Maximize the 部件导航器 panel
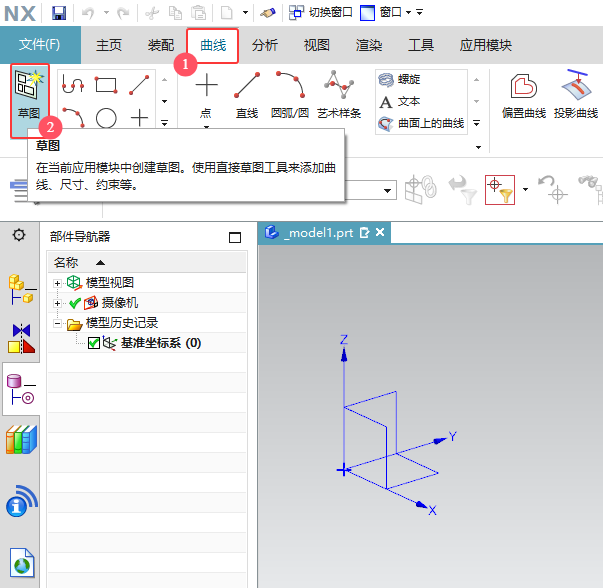603x588 pixels. coord(235,237)
